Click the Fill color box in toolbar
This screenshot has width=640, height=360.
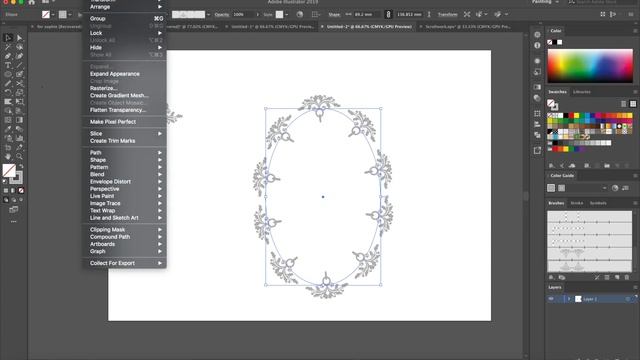click(x=9, y=170)
